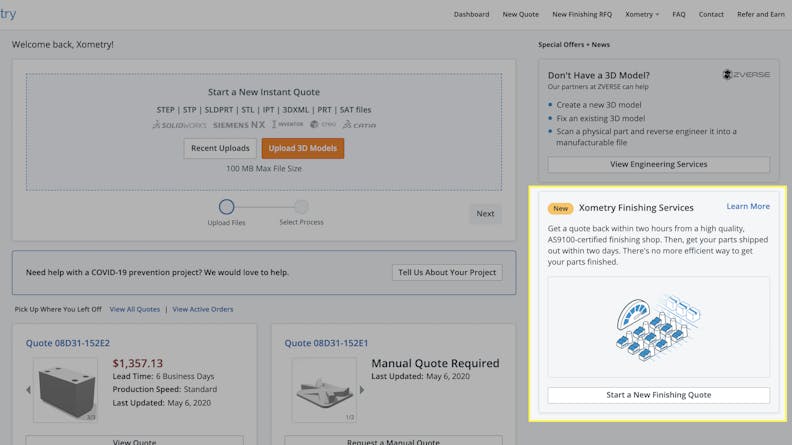Click the ZVERSE logo icon
The height and width of the screenshot is (445, 792).
click(x=727, y=75)
